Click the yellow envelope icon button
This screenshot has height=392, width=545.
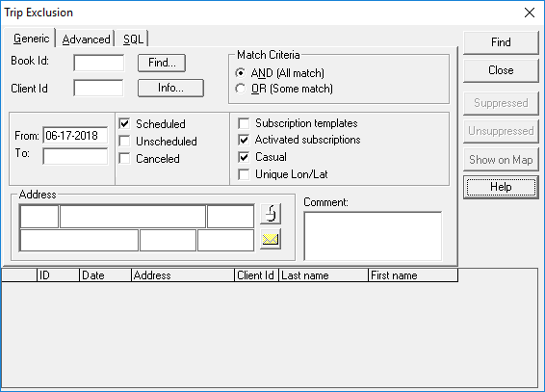[271, 239]
